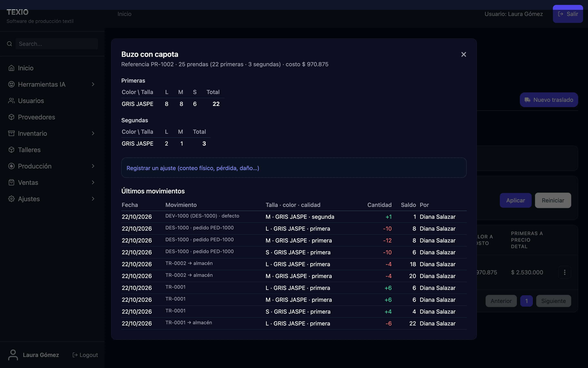This screenshot has height=368, width=588.
Task: Click the Aplicar button
Action: click(x=515, y=200)
